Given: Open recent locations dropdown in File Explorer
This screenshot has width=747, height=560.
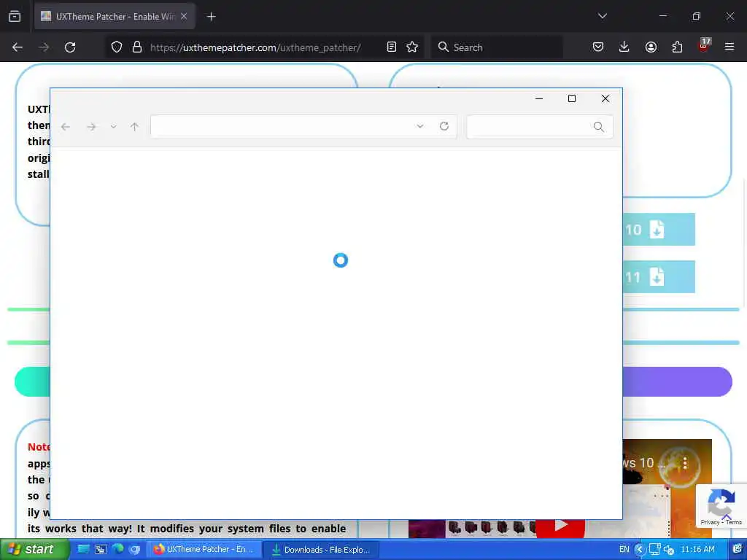Looking at the screenshot, I should tap(113, 127).
